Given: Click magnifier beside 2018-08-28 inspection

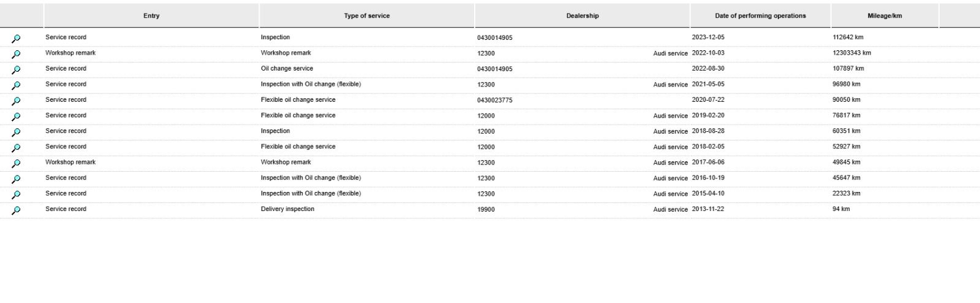Looking at the screenshot, I should pos(16,132).
